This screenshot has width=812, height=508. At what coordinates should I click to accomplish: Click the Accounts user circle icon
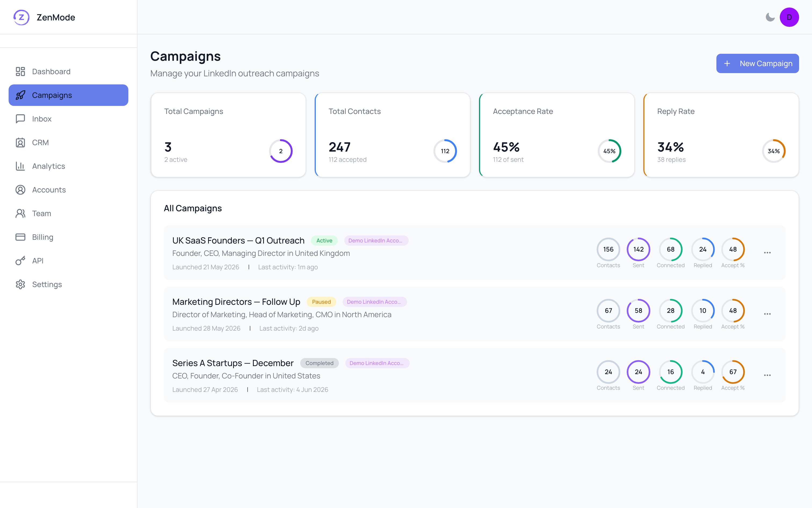tap(20, 190)
